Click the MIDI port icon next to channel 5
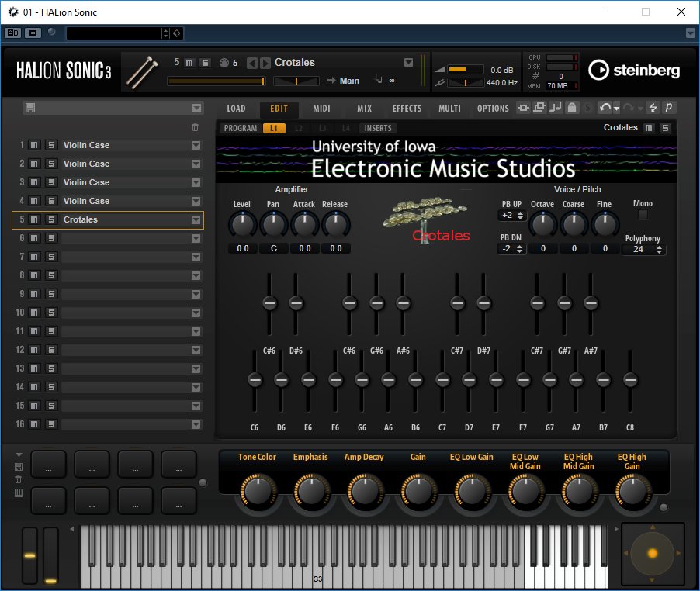Image resolution: width=700 pixels, height=591 pixels. (224, 63)
